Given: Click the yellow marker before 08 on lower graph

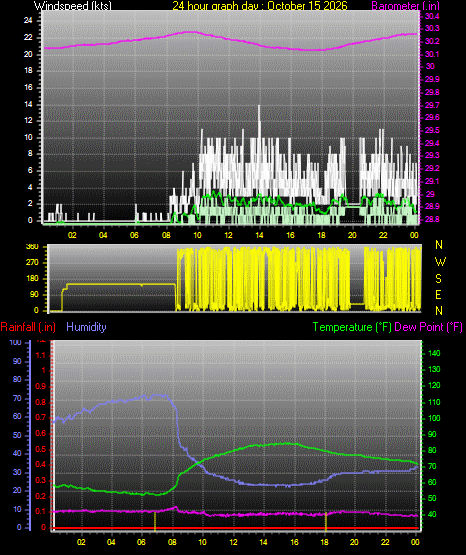Looking at the screenshot, I should point(155,521).
